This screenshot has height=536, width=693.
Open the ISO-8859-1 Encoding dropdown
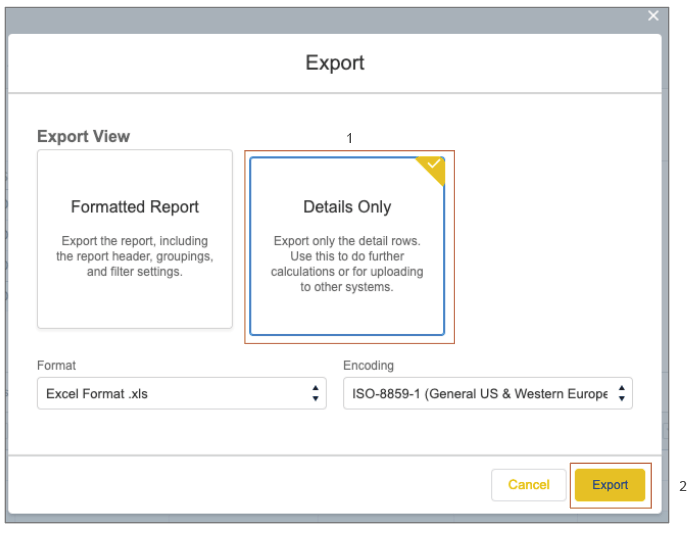(x=488, y=393)
